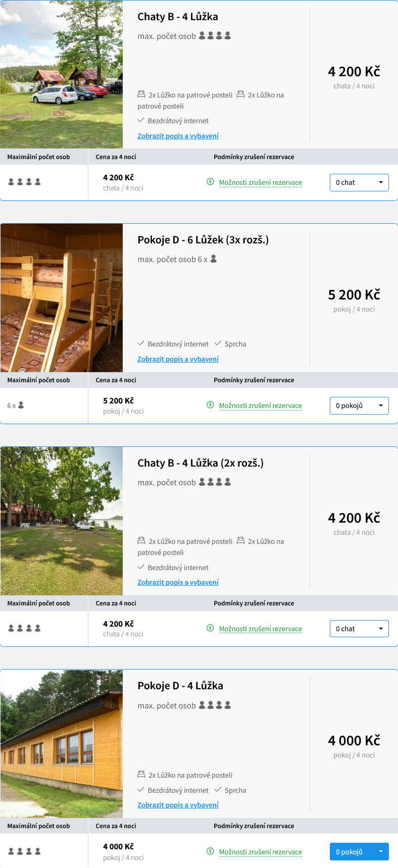Open 'Zobrazit popis a vybavení' for Chaty B - 4 Lůžka
This screenshot has width=398, height=868.
coord(178,136)
